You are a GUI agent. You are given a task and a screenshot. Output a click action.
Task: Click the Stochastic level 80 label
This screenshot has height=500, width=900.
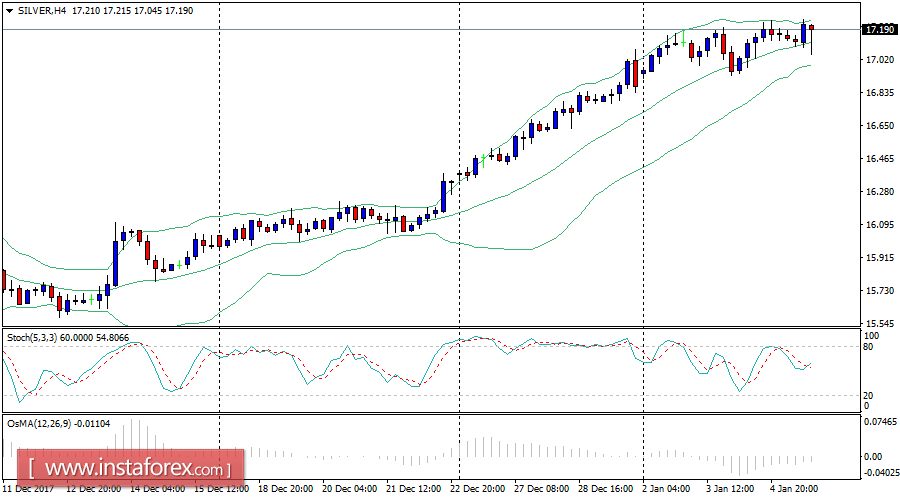click(869, 347)
